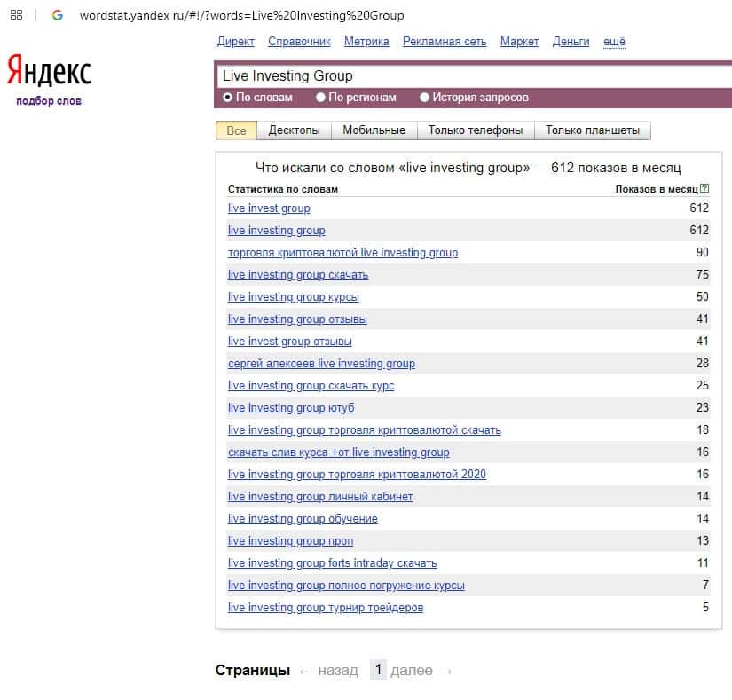Viewport: 732px width, 700px height.
Task: Open live investing group турнир трейдеров link
Action: click(x=326, y=607)
